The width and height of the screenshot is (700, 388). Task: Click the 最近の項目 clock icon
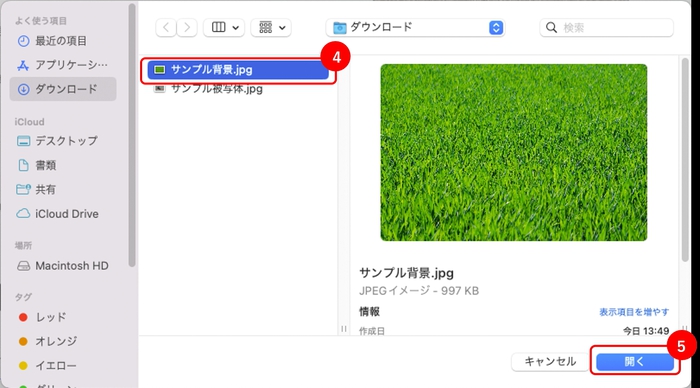point(23,41)
